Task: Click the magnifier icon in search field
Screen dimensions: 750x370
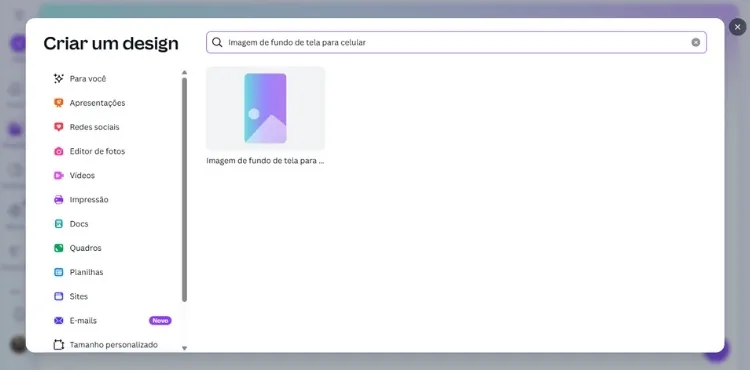Action: pos(217,42)
